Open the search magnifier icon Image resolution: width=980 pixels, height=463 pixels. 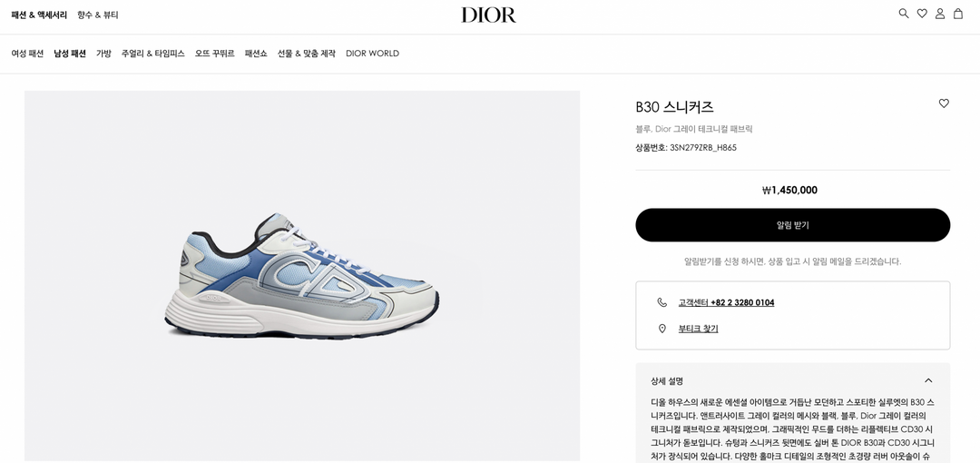click(x=903, y=14)
